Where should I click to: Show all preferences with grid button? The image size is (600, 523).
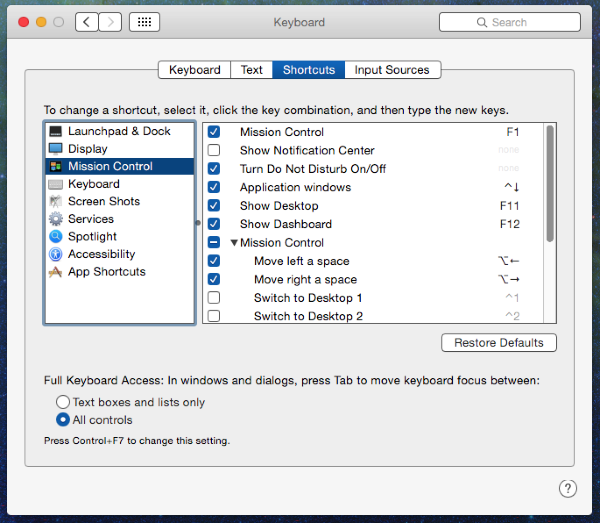[x=144, y=22]
